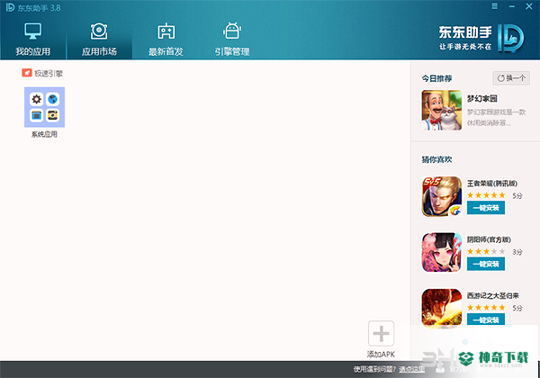The width and height of the screenshot is (540, 378).
Task: Open the title bar menu icon
Action: [x=495, y=6]
